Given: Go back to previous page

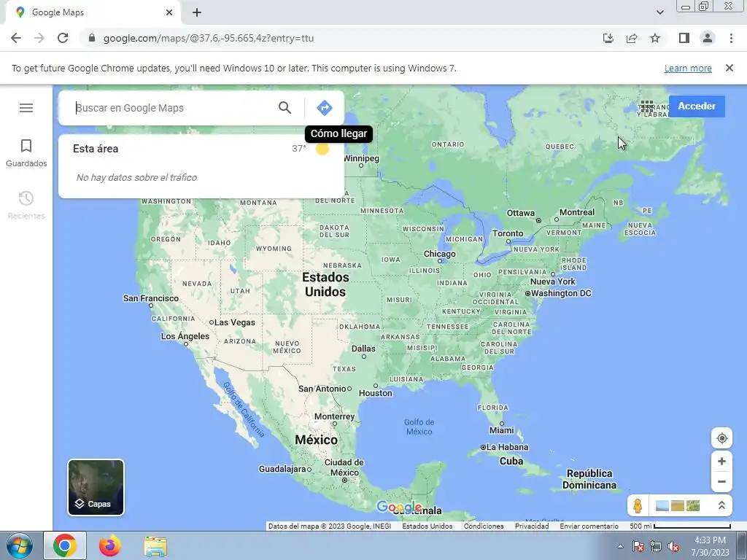Looking at the screenshot, I should pos(16,38).
